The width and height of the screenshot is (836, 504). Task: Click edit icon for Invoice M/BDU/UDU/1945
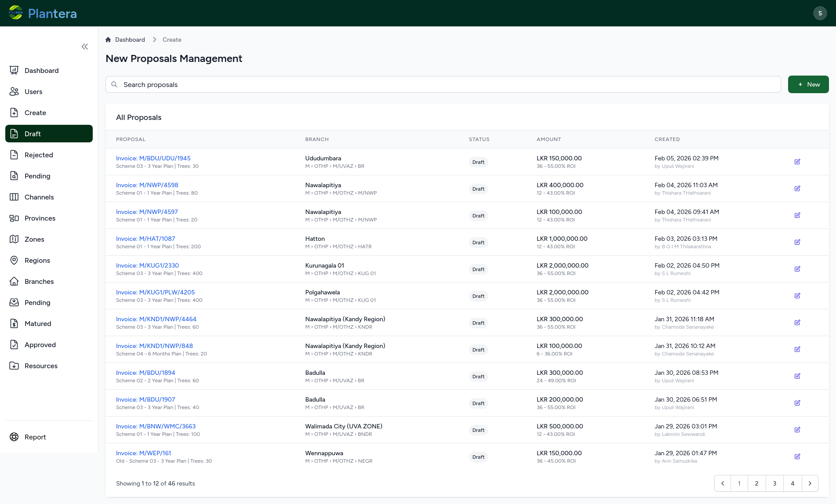coord(797,162)
